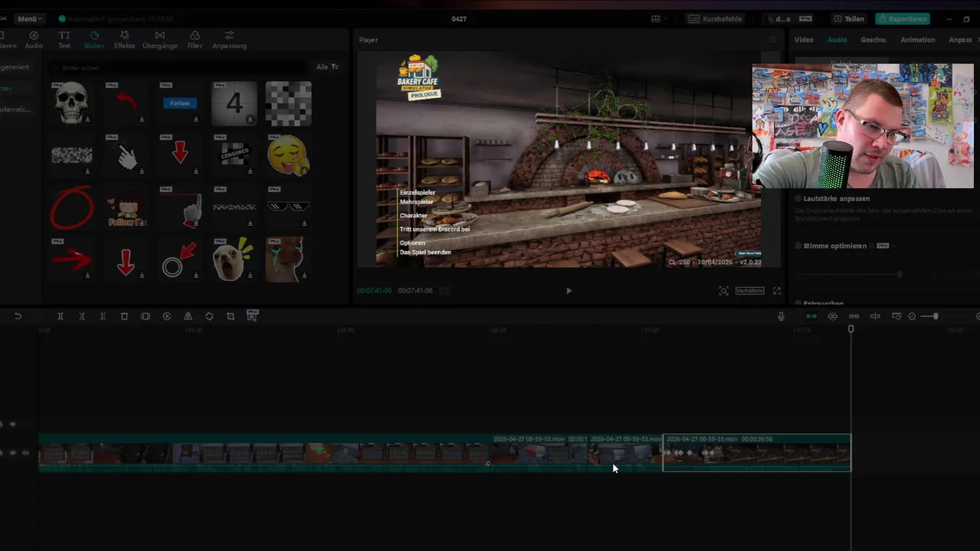The image size is (980, 551).
Task: Select the pointing hand cursor sticker
Action: pyautogui.click(x=126, y=155)
